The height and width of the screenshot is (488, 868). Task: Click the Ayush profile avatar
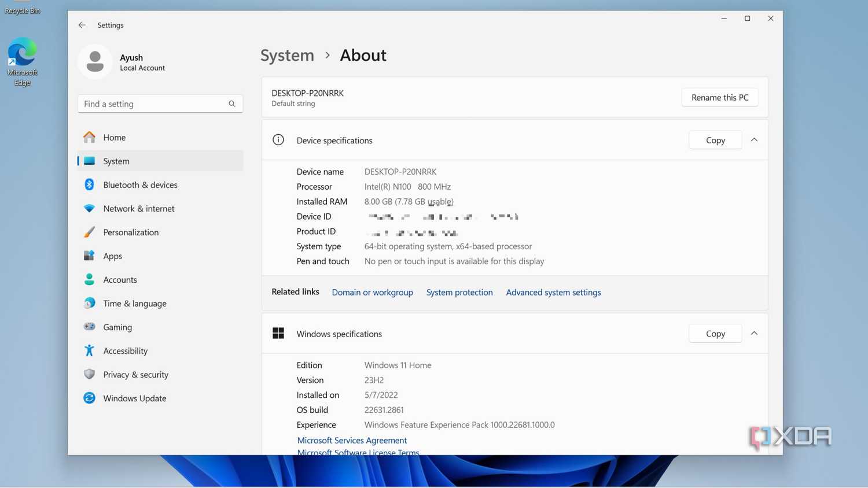coord(95,61)
